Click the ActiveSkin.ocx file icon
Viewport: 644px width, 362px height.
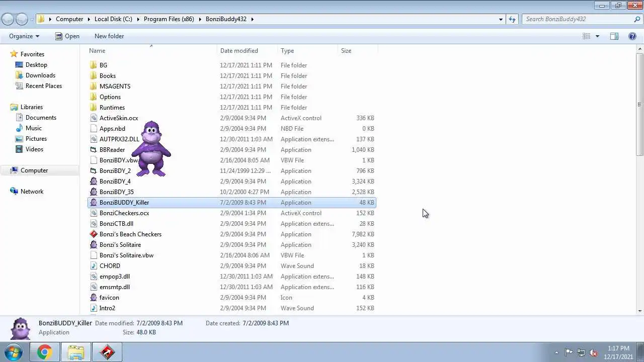(93, 118)
